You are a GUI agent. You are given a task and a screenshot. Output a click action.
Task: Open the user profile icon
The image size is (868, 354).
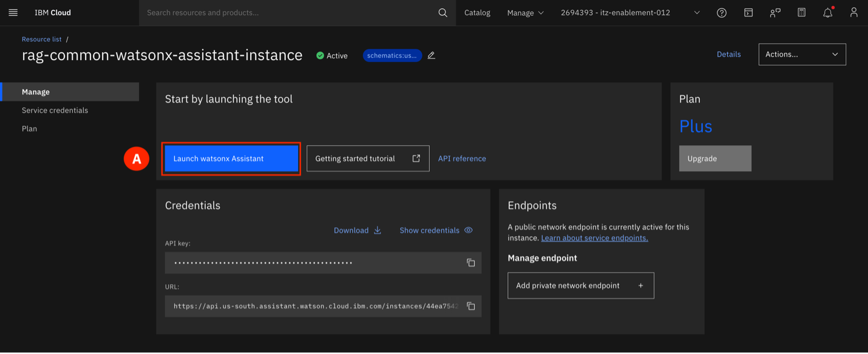(x=853, y=13)
